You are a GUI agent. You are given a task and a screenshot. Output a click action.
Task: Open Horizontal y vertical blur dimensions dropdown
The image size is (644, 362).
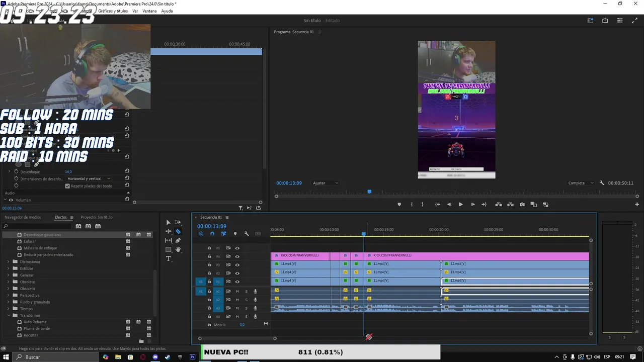89,178
